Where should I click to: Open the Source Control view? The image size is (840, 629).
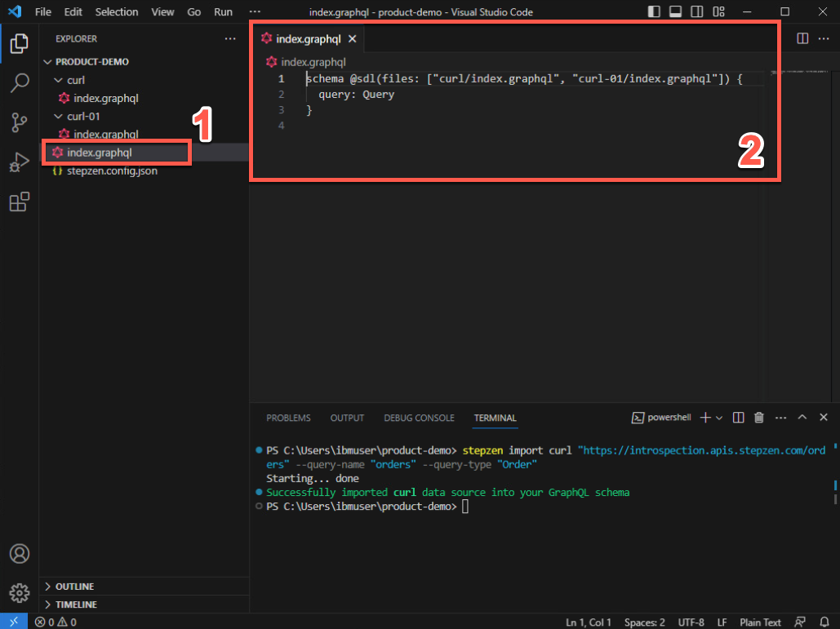[x=20, y=122]
